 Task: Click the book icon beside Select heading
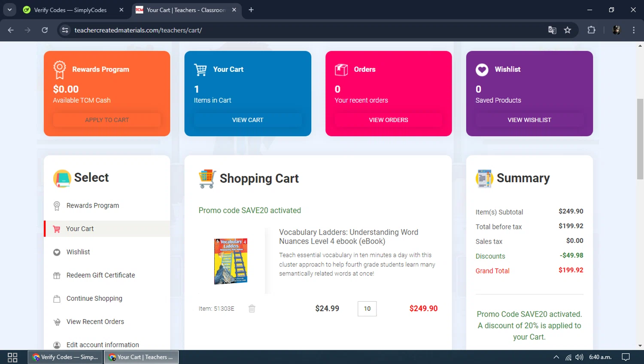(x=62, y=178)
